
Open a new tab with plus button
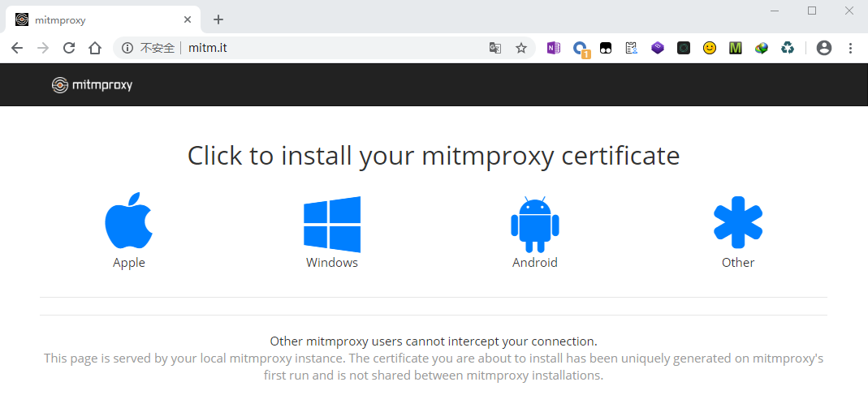coord(218,19)
